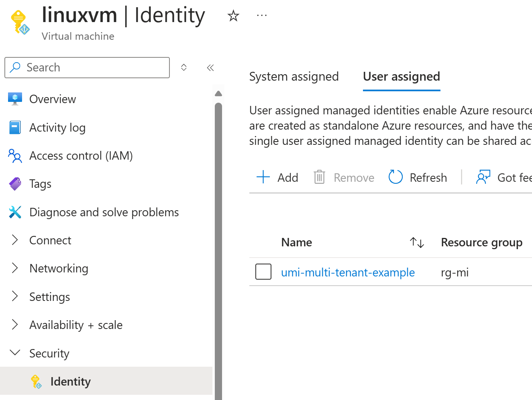Viewport: 532px width, 400px height.
Task: Click the purple Tags icon
Action: pos(15,184)
